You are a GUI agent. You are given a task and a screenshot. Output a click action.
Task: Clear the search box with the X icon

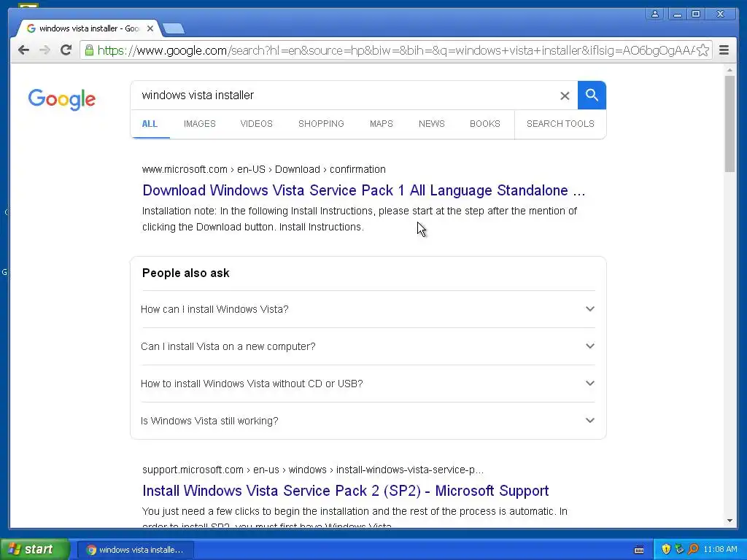(x=565, y=96)
